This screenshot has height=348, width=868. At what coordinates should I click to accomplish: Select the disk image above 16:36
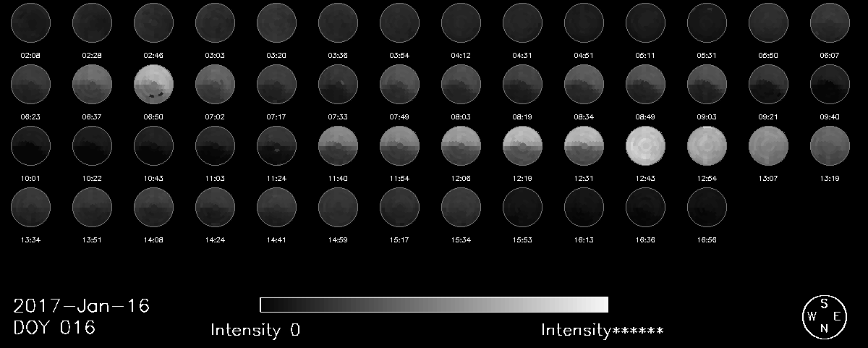tap(645, 208)
